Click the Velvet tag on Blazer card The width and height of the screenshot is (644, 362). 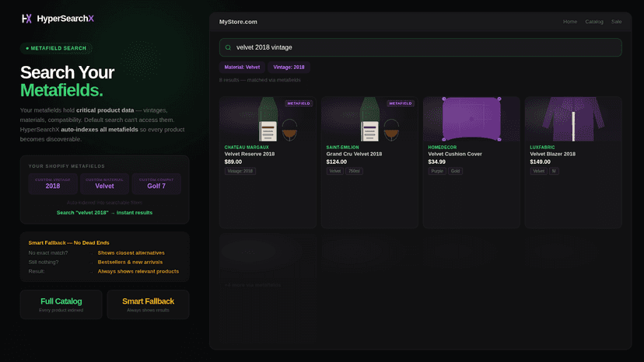pos(538,171)
